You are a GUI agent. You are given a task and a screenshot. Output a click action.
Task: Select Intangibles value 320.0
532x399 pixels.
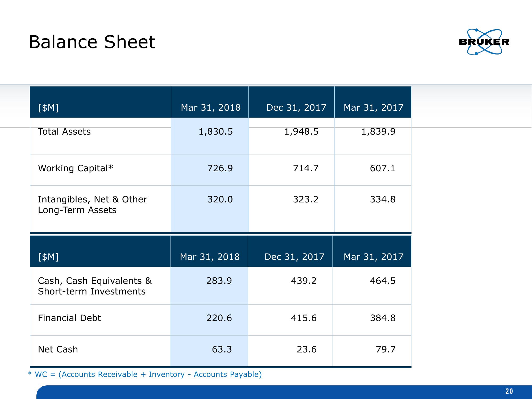tap(220, 199)
